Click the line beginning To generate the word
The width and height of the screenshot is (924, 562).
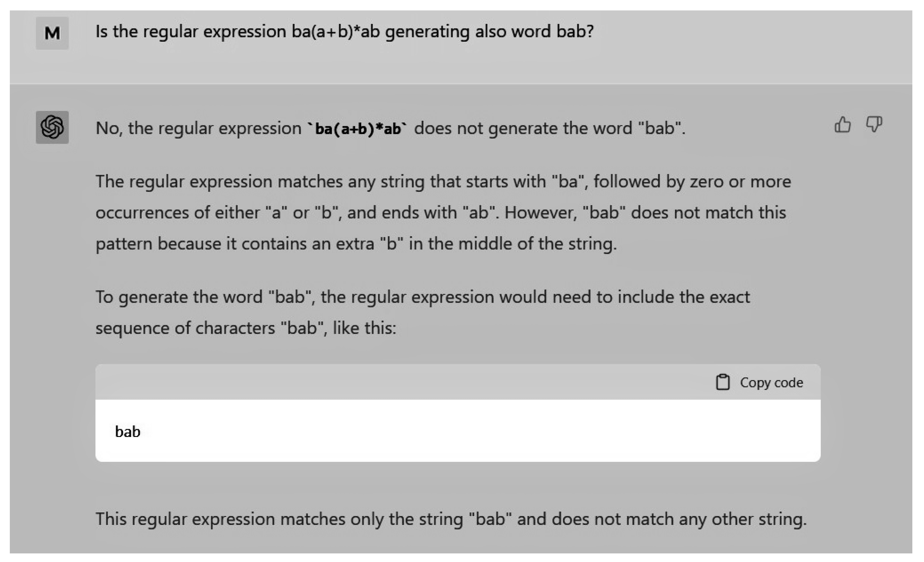click(x=422, y=297)
